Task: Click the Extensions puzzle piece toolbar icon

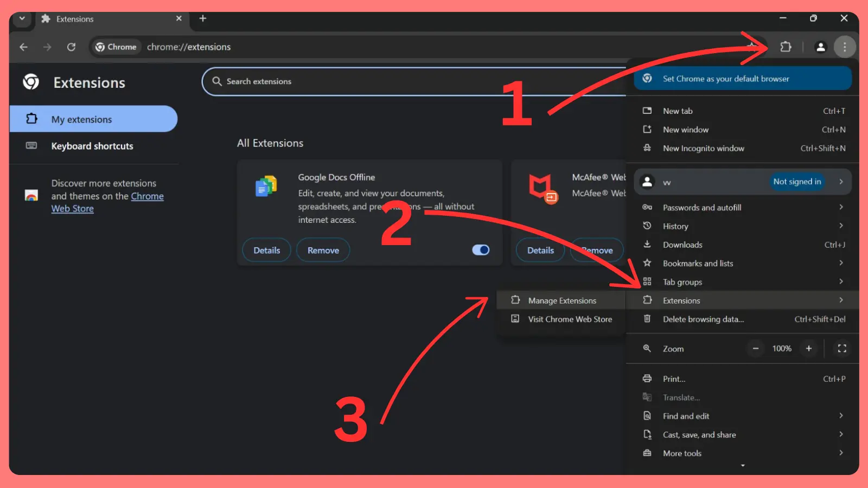Action: tap(786, 47)
